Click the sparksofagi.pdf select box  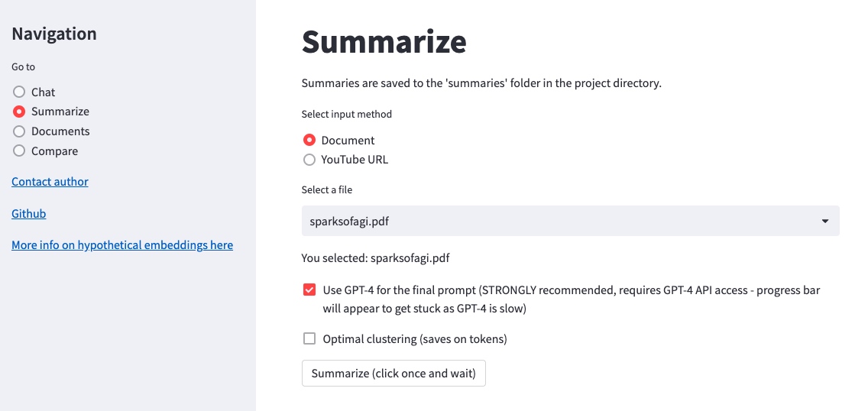coord(535,221)
